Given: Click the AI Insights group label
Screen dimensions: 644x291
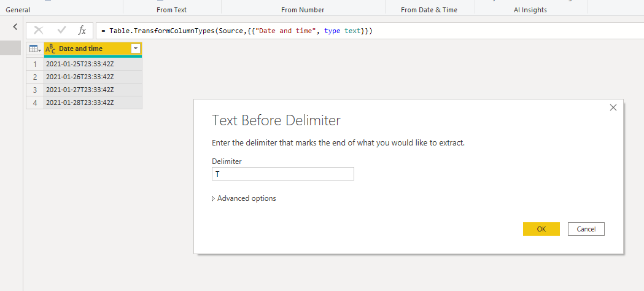Looking at the screenshot, I should coord(530,10).
